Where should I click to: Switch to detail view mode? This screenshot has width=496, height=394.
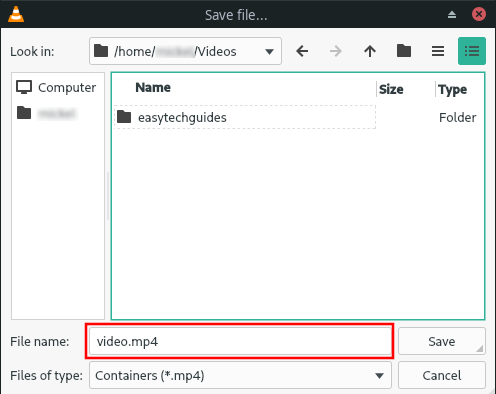(472, 51)
